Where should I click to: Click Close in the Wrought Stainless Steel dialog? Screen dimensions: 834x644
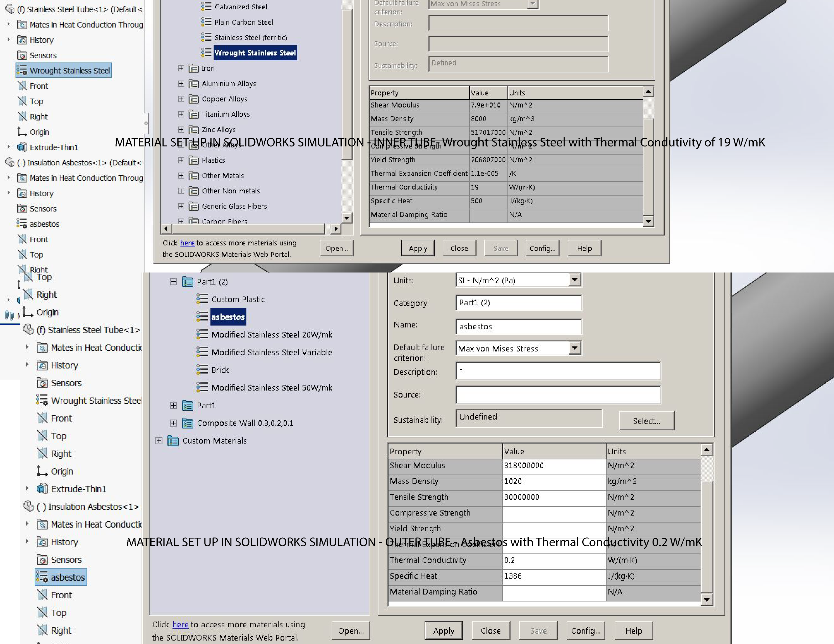pos(459,248)
